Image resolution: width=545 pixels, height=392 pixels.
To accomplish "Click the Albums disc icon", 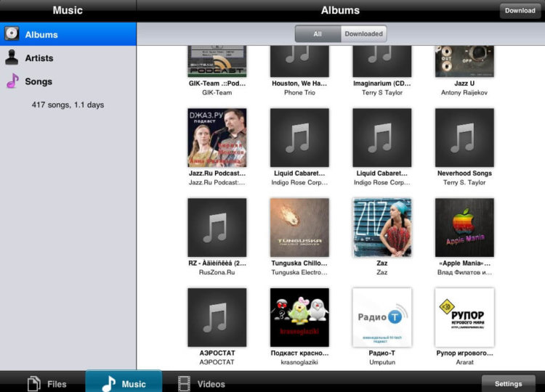I will pos(12,33).
